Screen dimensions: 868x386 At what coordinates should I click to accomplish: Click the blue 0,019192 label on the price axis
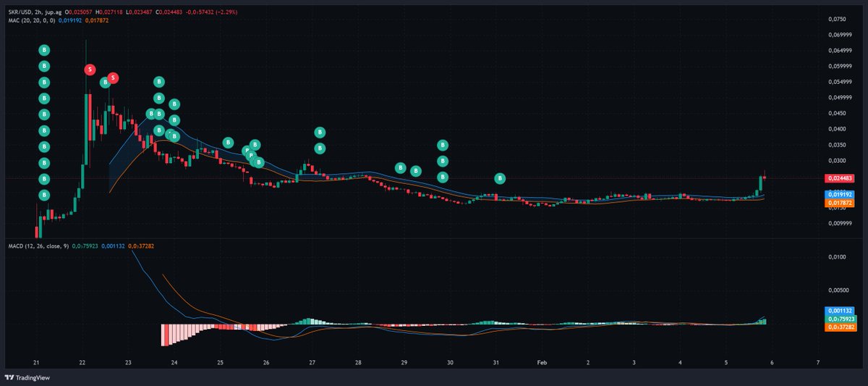click(841, 195)
